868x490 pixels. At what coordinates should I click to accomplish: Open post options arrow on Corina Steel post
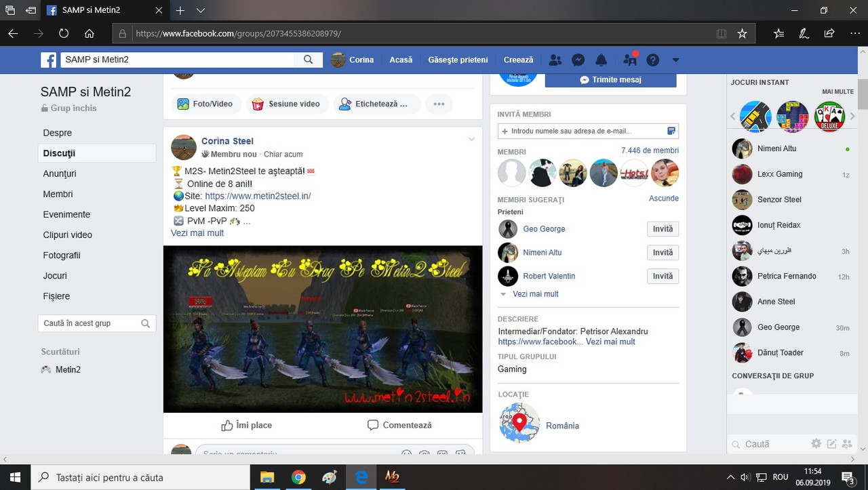472,140
